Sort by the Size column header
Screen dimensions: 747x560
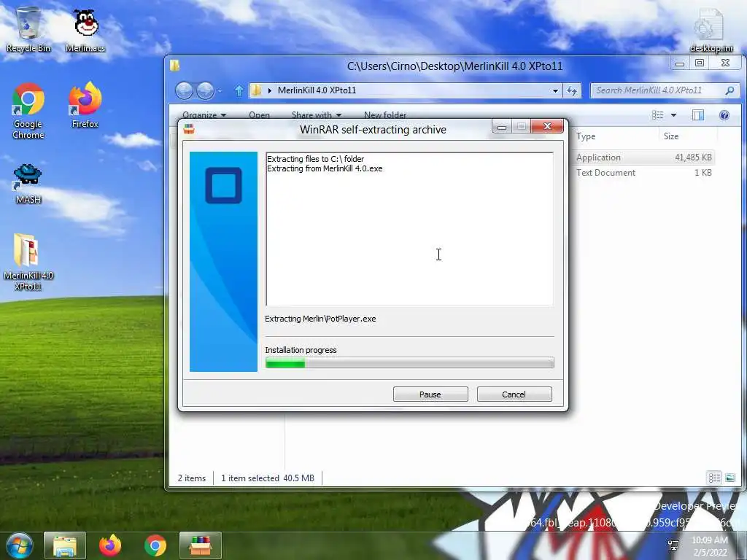[671, 136]
